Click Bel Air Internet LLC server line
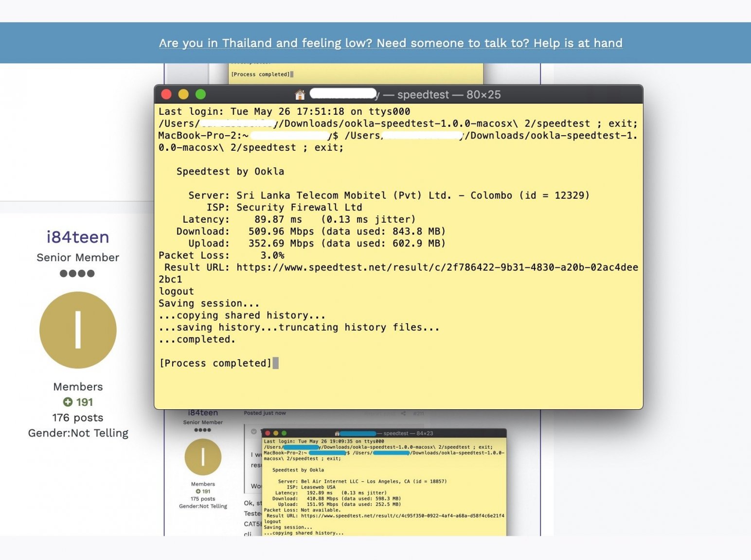The width and height of the screenshot is (751, 560). 362,481
